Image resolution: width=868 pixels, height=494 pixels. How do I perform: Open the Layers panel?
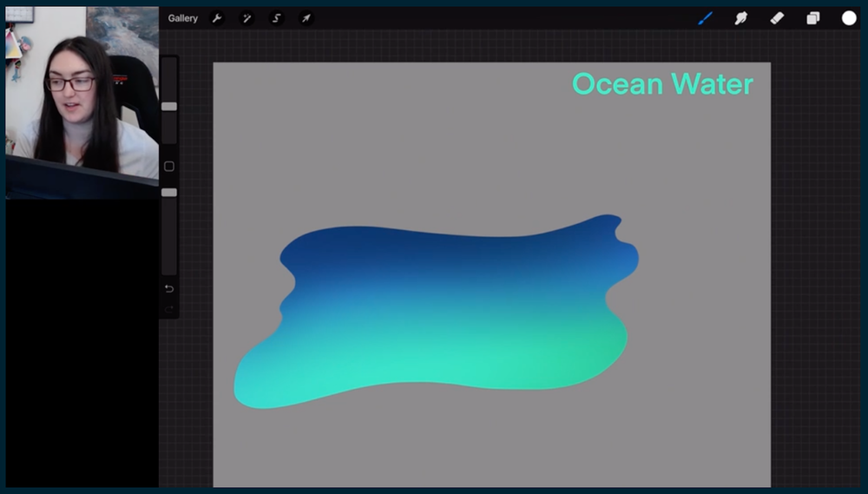813,18
